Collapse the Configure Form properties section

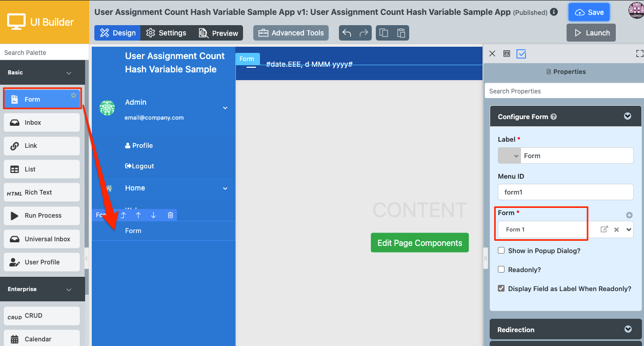coord(628,117)
